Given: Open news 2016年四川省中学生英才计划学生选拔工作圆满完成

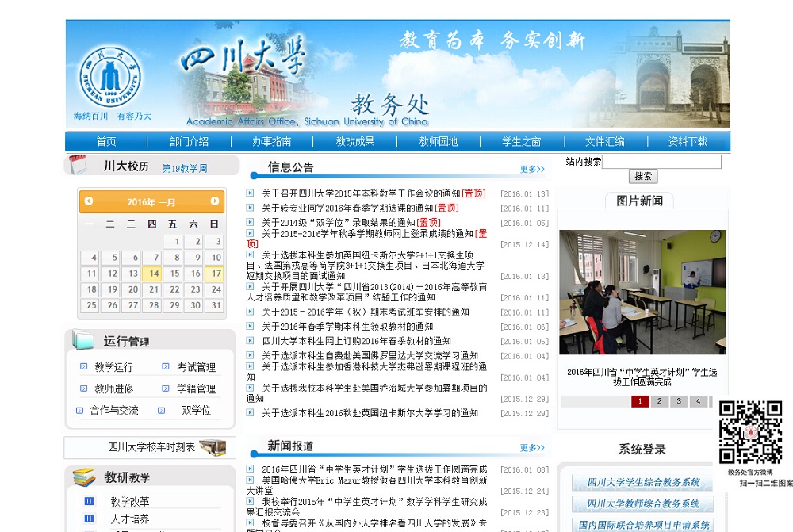Looking at the screenshot, I should [x=374, y=469].
